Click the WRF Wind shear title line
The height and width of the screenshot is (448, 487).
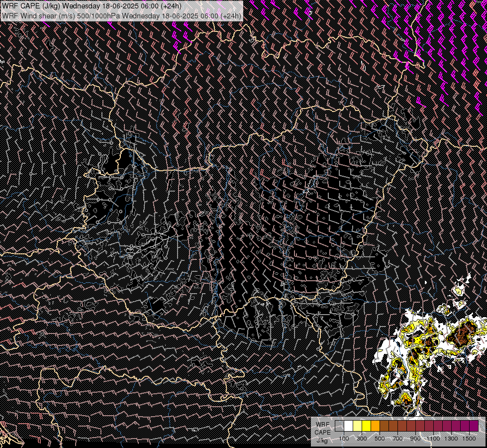pos(121,15)
